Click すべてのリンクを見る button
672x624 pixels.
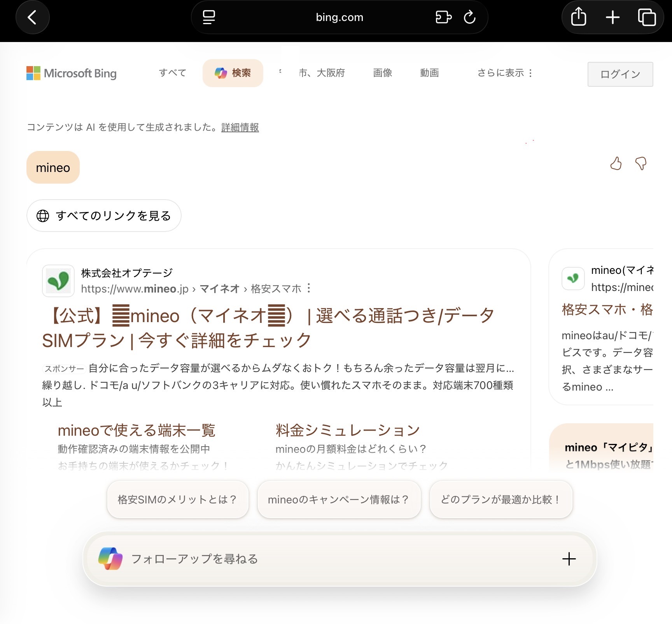104,216
